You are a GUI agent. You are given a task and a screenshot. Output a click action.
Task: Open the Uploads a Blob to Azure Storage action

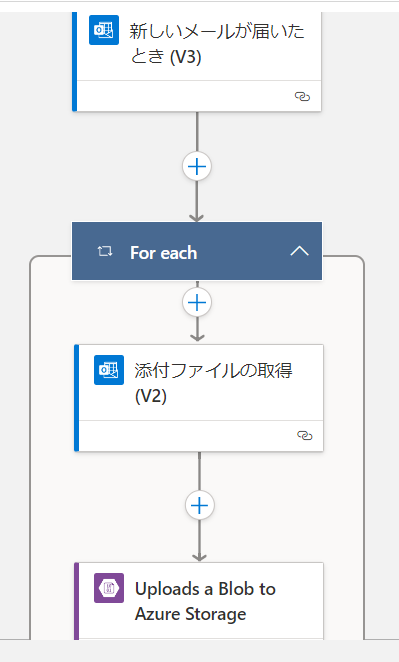(x=199, y=601)
